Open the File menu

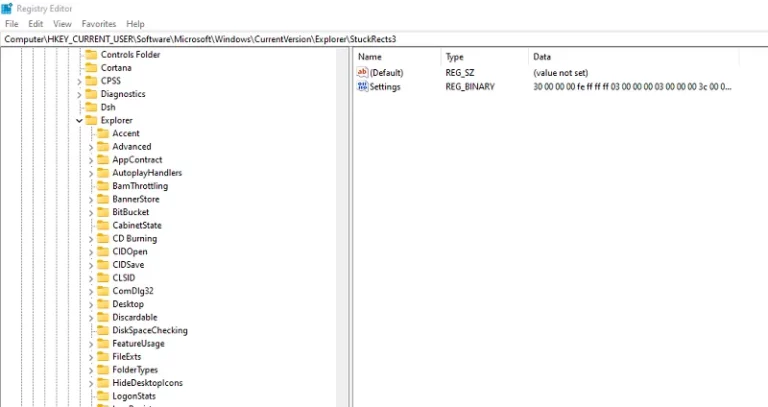coord(11,24)
